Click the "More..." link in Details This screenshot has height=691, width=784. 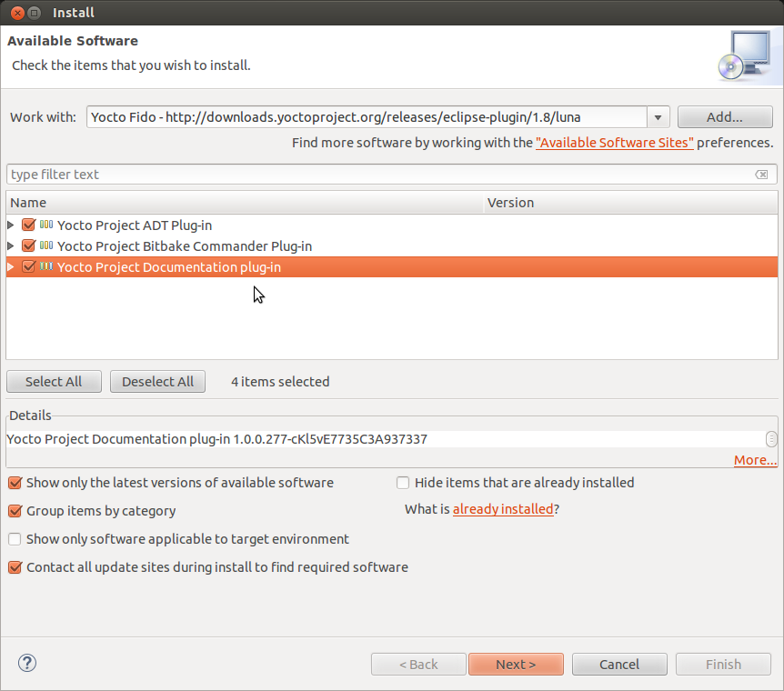point(755,459)
